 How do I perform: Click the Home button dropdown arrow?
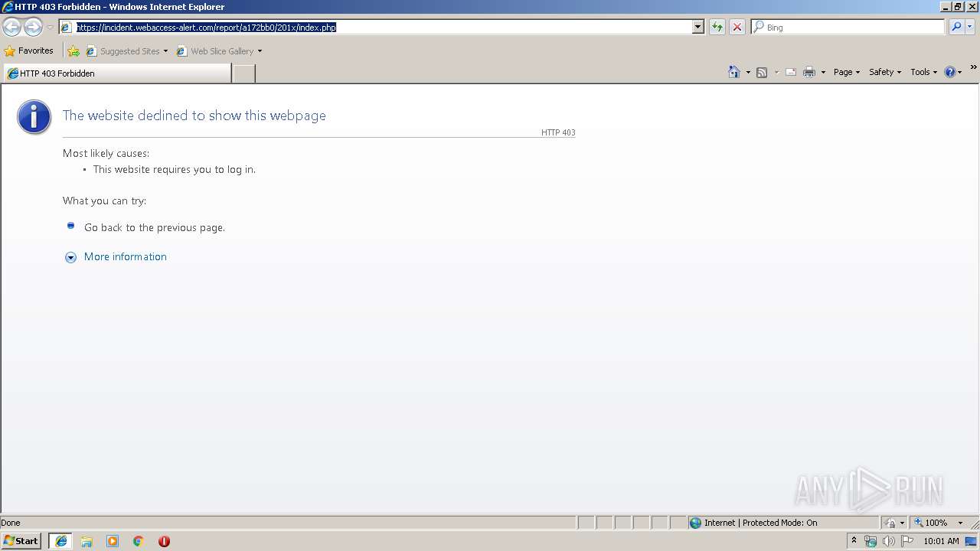748,72
